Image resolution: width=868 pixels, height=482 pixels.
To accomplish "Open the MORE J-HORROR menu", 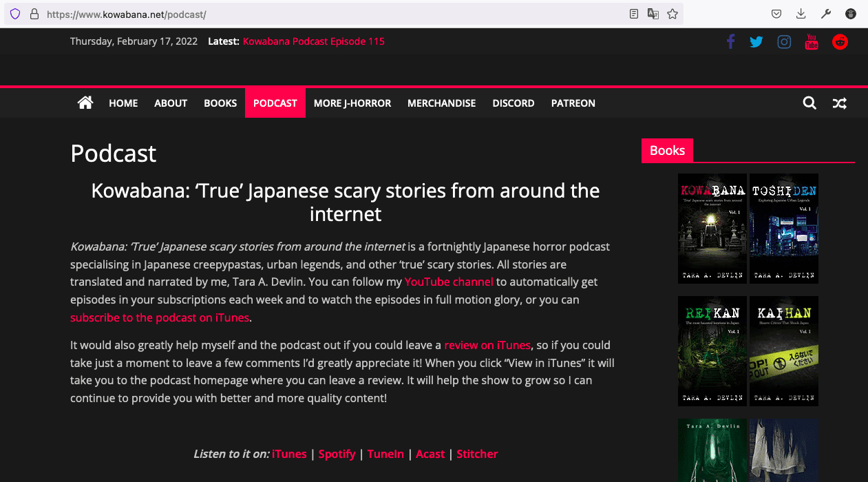I will pyautogui.click(x=352, y=103).
